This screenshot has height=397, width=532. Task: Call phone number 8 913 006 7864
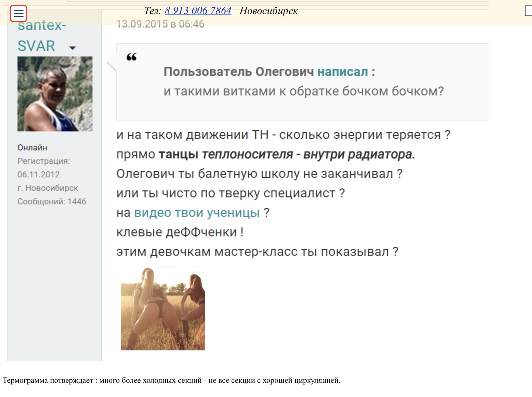coord(198,11)
